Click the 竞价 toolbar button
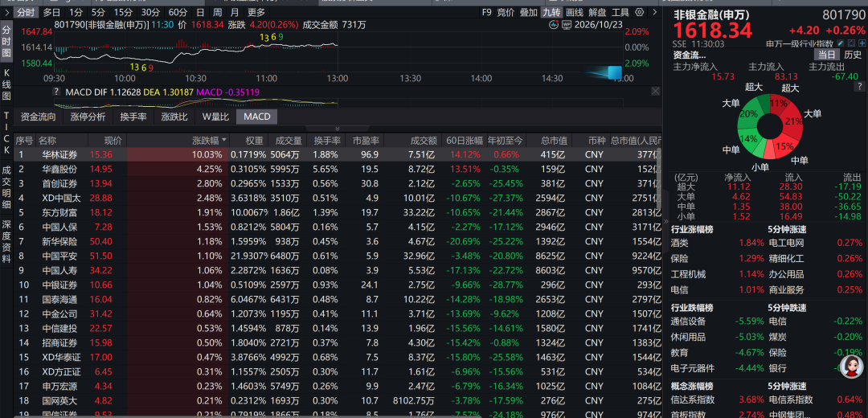 tap(506, 12)
